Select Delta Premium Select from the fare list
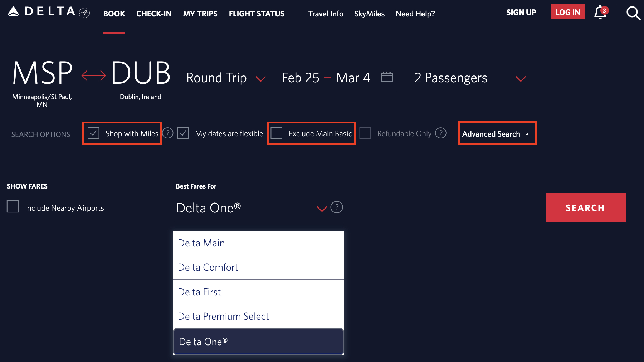The height and width of the screenshot is (362, 644). point(223,316)
